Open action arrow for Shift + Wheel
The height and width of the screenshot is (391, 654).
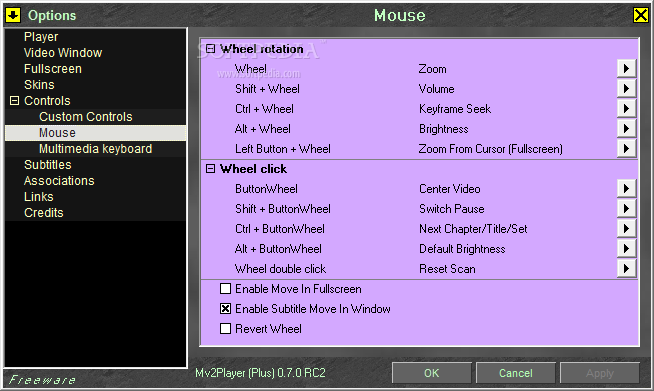coord(626,88)
